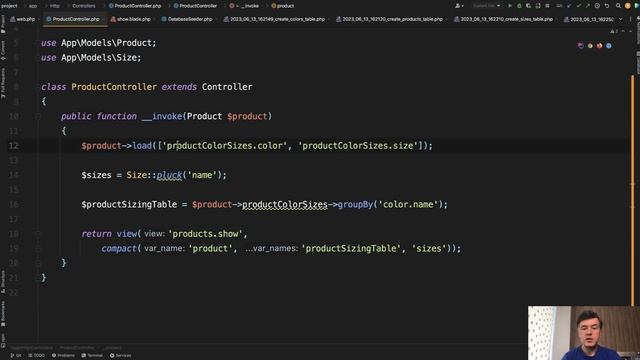Click 'Controllers' in the breadcrumb path

tap(84, 6)
